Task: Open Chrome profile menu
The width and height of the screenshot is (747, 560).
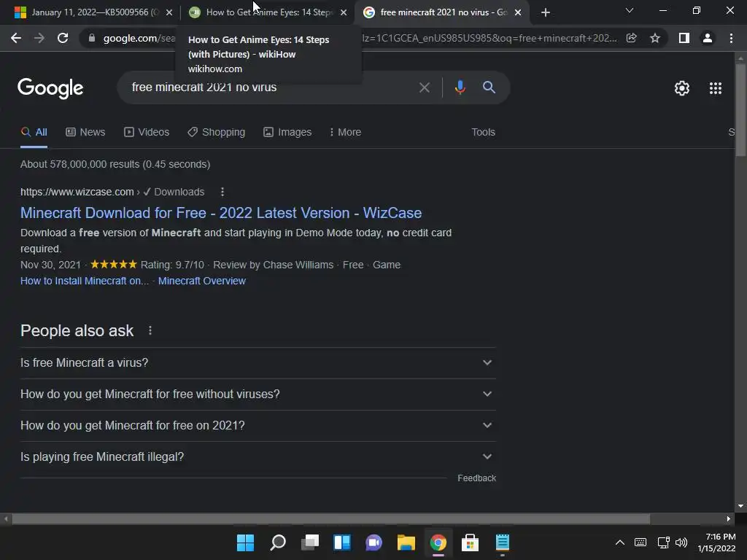Action: click(x=708, y=38)
